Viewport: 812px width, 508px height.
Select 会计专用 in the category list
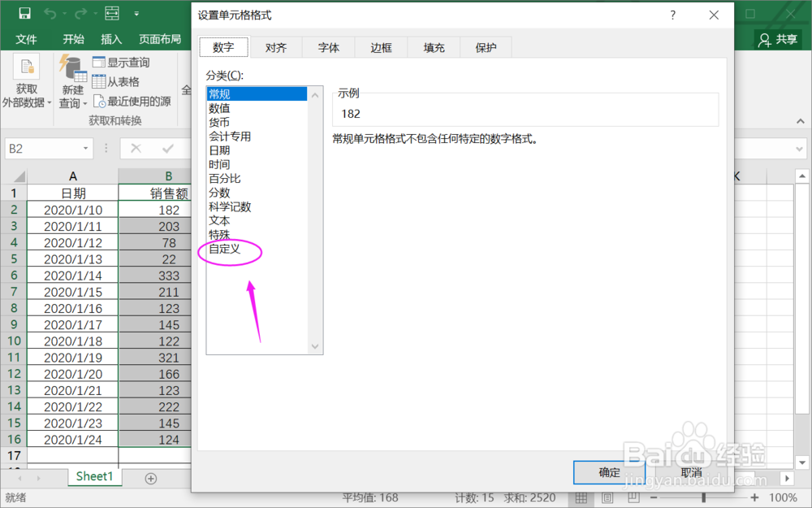tap(257, 136)
